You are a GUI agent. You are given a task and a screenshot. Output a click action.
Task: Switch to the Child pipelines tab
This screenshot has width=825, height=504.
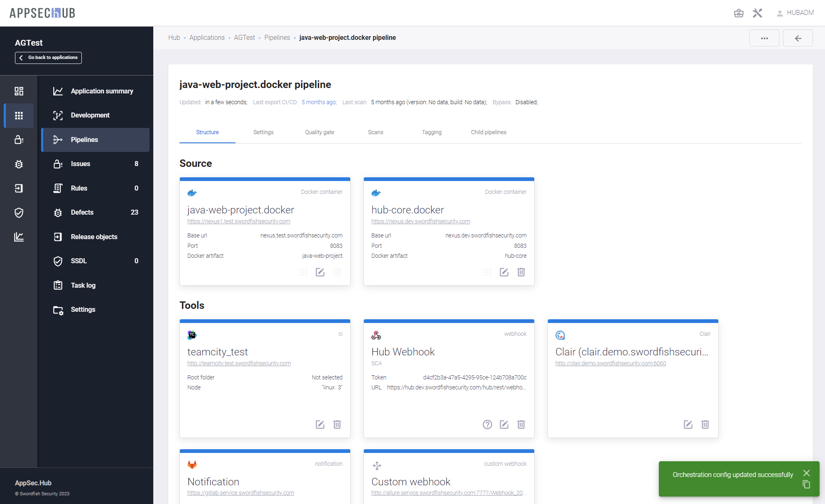coord(488,132)
